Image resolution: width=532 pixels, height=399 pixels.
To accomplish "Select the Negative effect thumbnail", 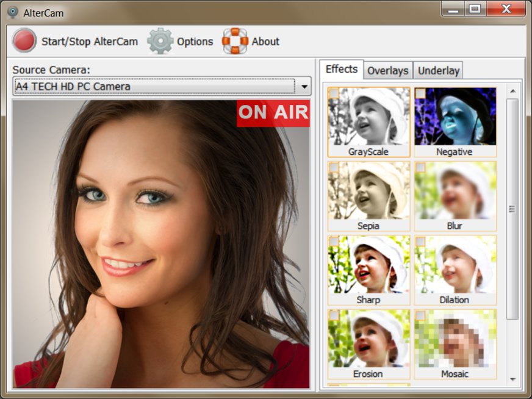I will [455, 117].
